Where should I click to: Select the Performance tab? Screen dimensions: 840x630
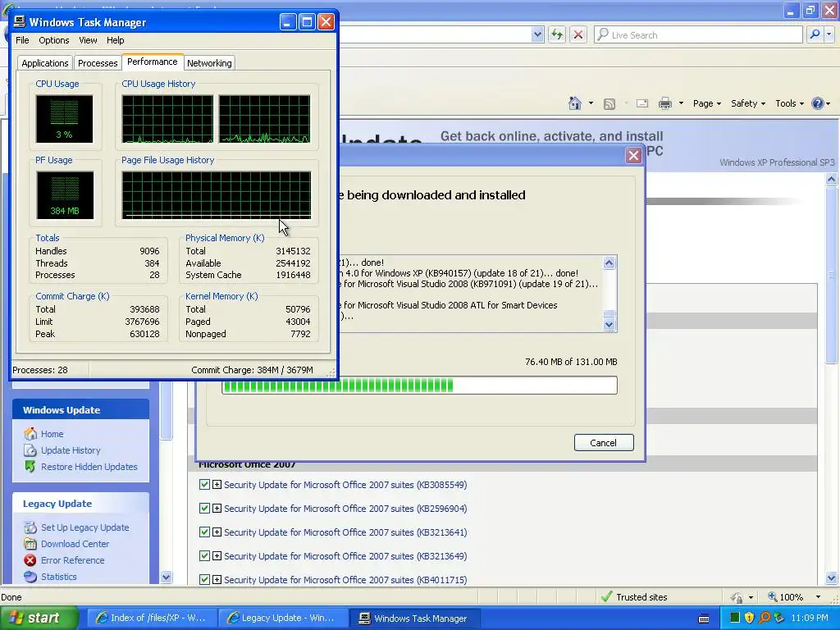[x=152, y=62]
